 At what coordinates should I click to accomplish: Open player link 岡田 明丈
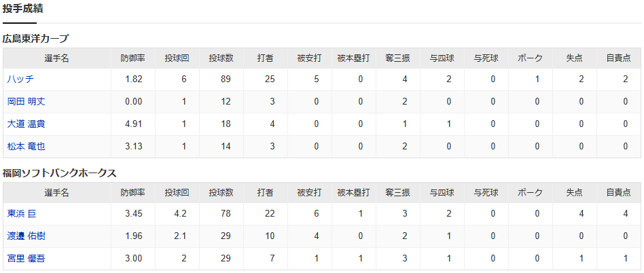(26, 102)
